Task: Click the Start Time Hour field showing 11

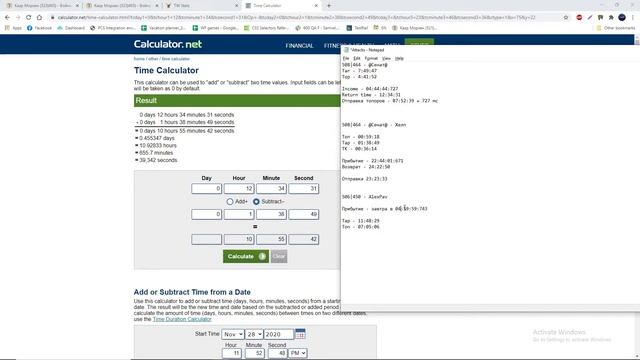Action: (x=232, y=353)
